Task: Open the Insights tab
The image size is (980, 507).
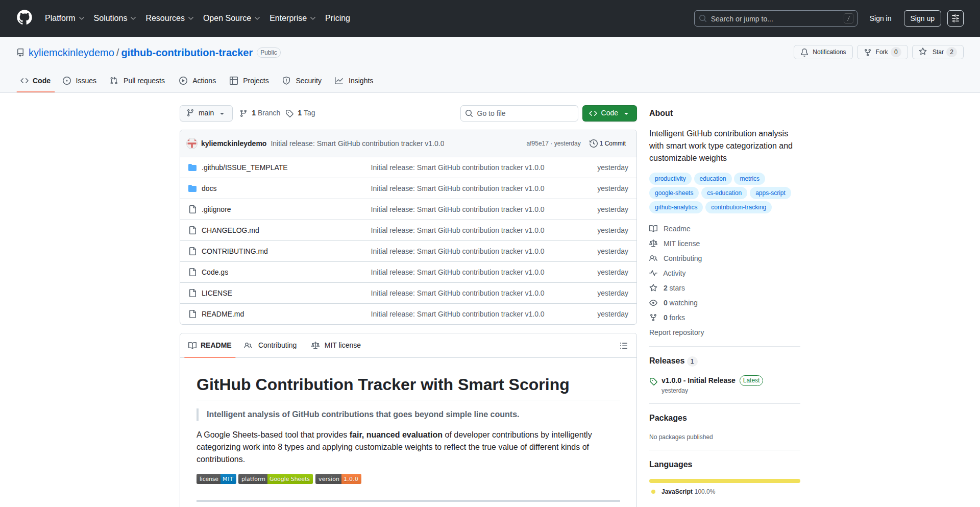Action: pyautogui.click(x=354, y=81)
